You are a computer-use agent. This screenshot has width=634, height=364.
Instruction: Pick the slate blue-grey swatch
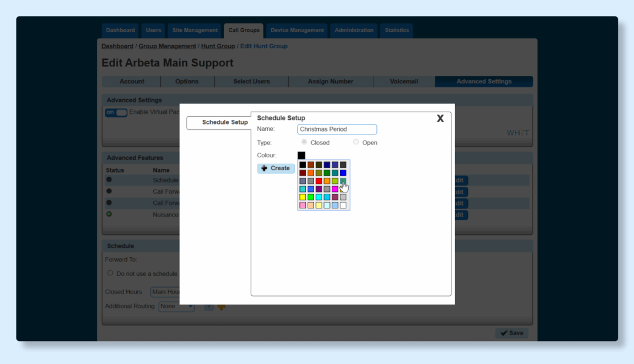tap(302, 181)
